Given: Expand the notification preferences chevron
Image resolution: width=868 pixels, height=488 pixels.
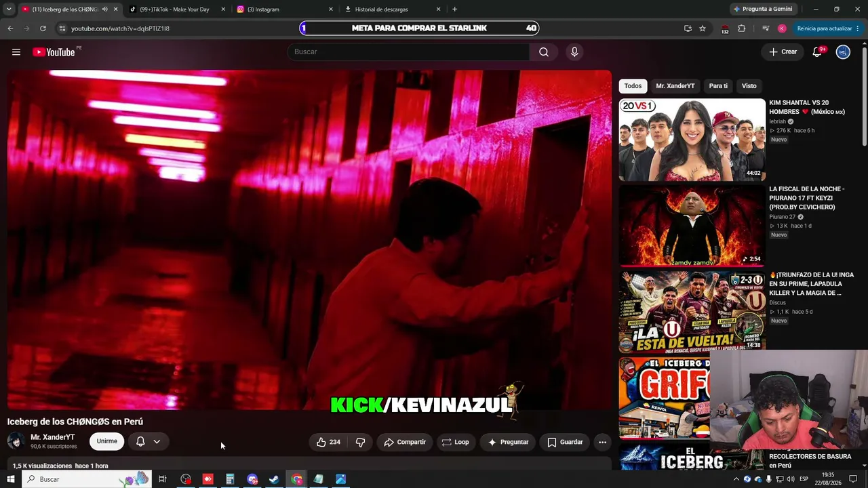Looking at the screenshot, I should tap(157, 442).
